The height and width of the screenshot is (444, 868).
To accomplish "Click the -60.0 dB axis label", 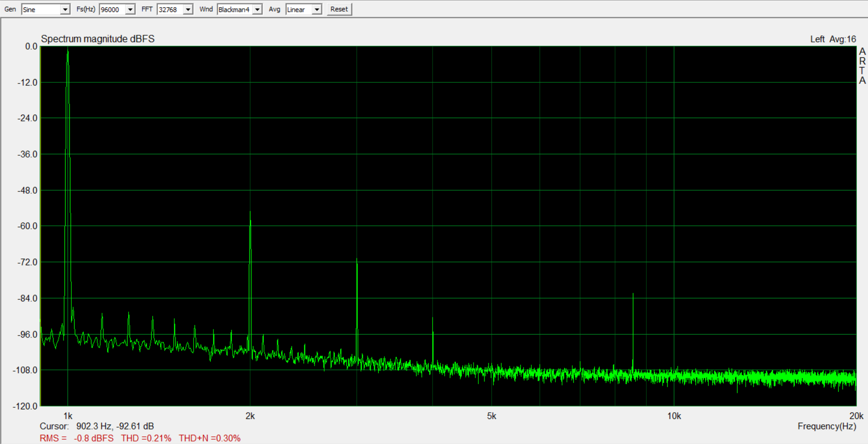I will pos(27,226).
